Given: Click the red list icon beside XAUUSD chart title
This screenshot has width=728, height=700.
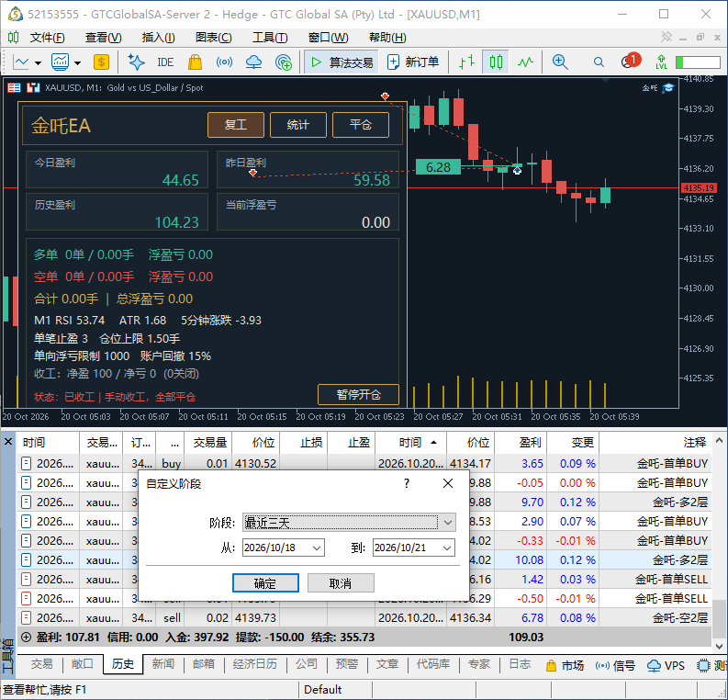Looking at the screenshot, I should click(x=15, y=87).
